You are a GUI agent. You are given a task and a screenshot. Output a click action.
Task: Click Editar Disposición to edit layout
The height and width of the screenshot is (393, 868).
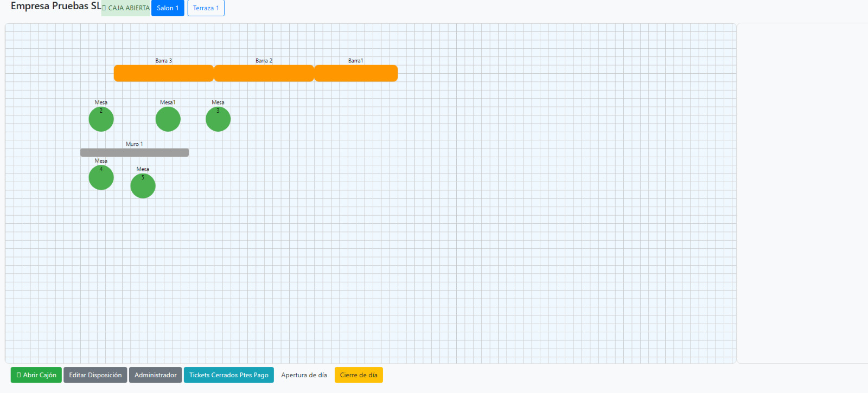coord(95,375)
